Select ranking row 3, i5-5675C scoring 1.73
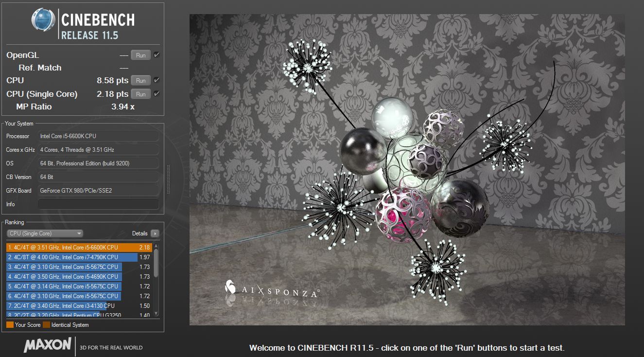Image resolution: width=644 pixels, height=357 pixels. [79, 267]
